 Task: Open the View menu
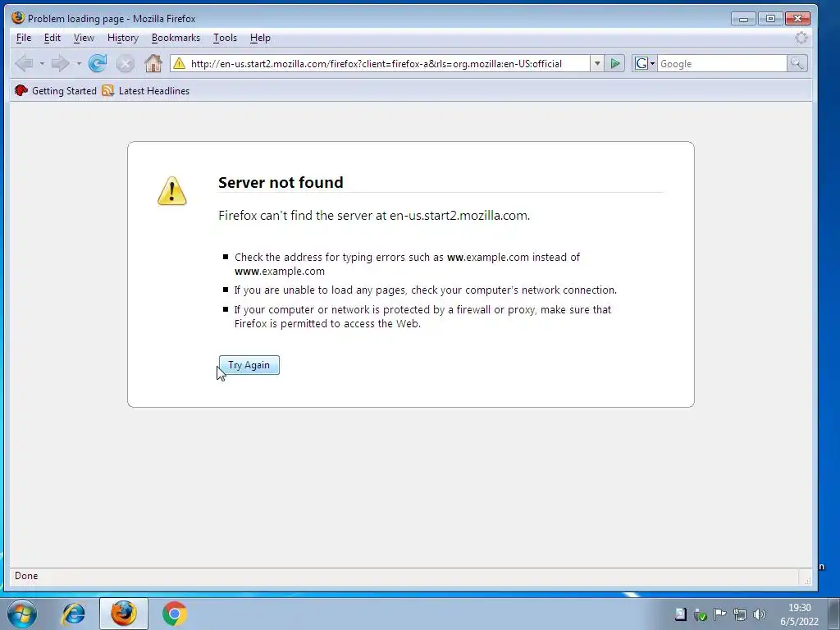pyautogui.click(x=84, y=38)
